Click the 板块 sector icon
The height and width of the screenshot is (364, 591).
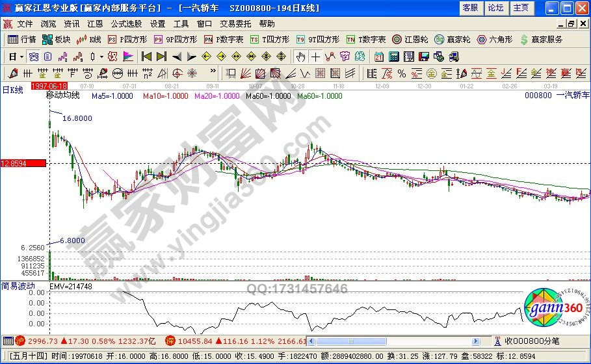(x=57, y=40)
